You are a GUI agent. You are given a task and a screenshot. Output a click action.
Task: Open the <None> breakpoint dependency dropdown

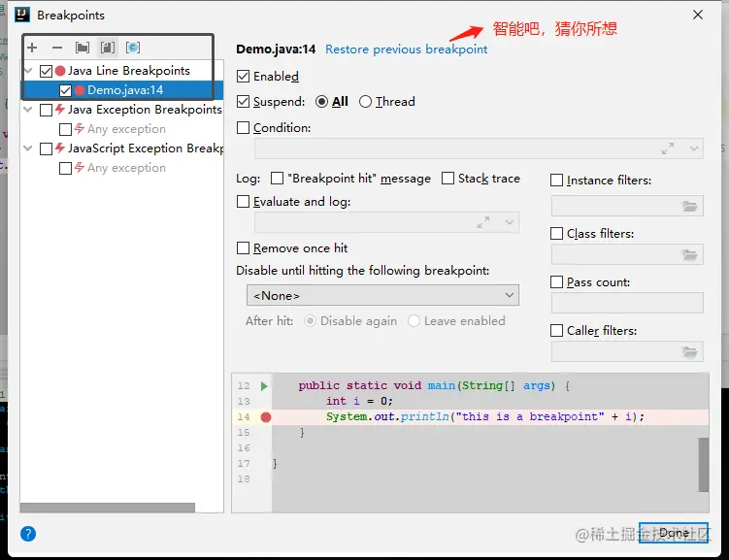coord(382,295)
